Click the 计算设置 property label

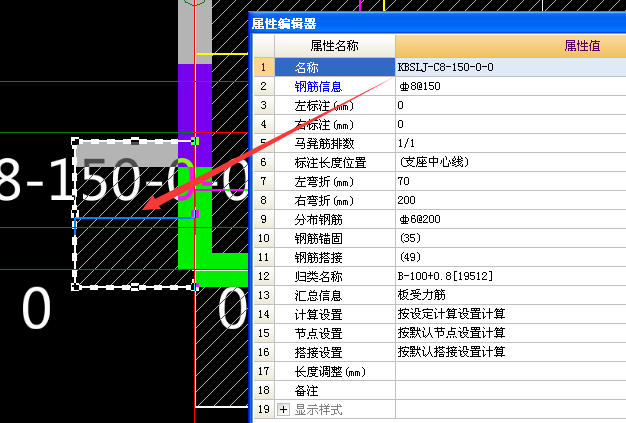[318, 315]
